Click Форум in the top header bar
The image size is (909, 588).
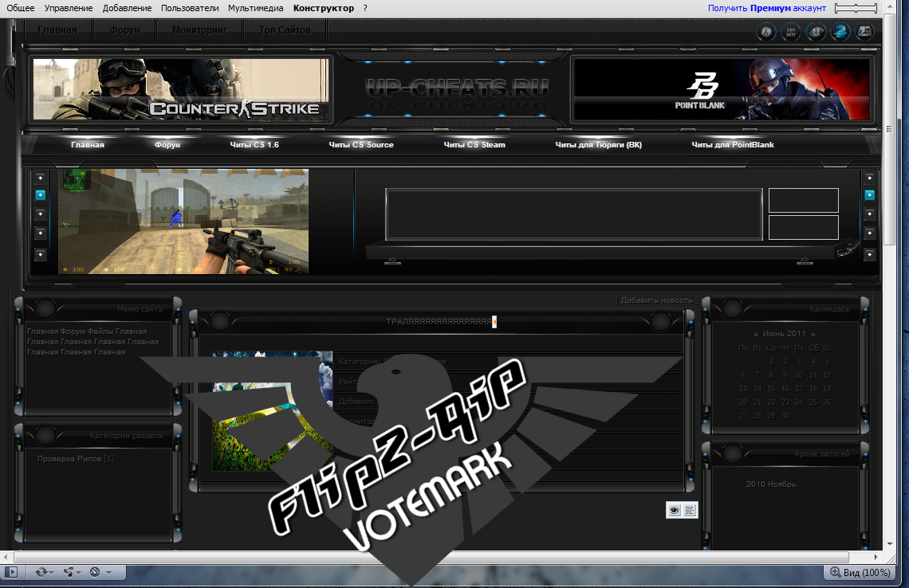(x=124, y=30)
